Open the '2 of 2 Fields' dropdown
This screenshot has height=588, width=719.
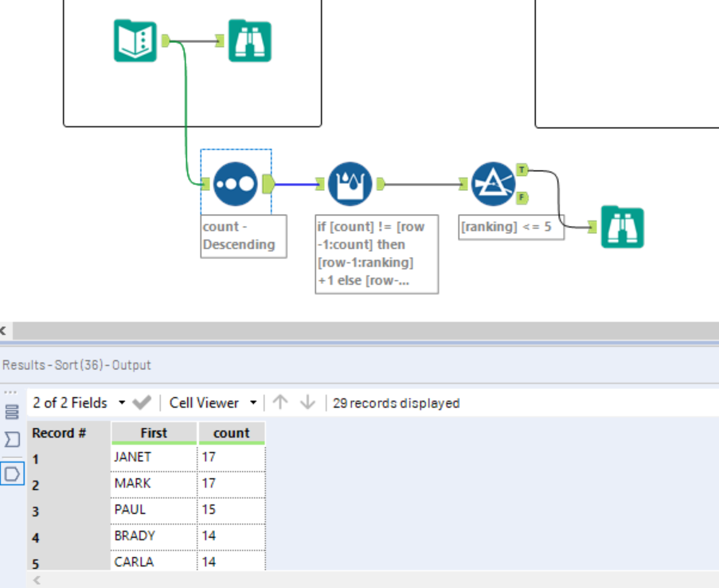[79, 403]
